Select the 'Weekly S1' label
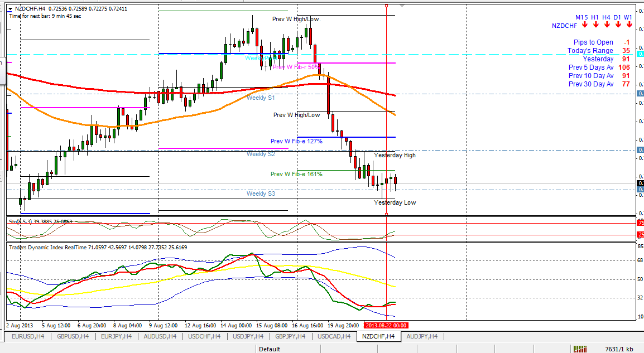 (261, 98)
